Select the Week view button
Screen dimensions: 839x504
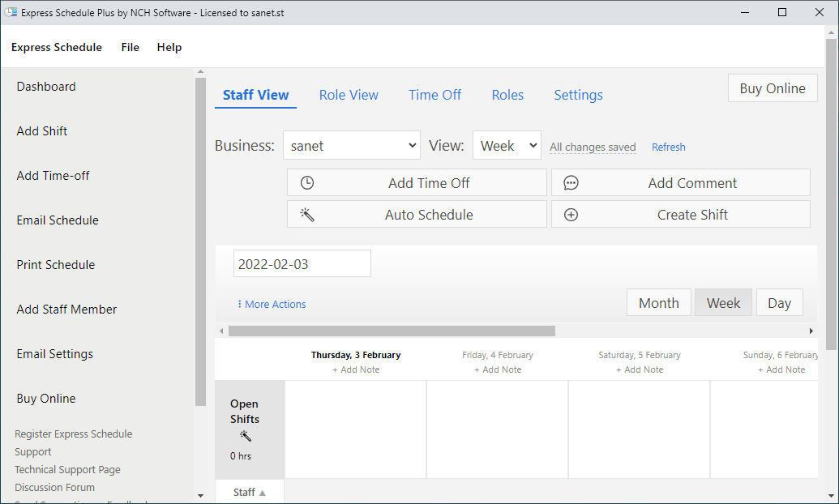[723, 303]
